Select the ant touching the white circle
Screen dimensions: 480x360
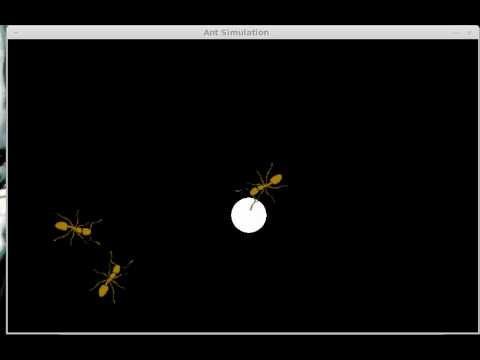coord(262,186)
